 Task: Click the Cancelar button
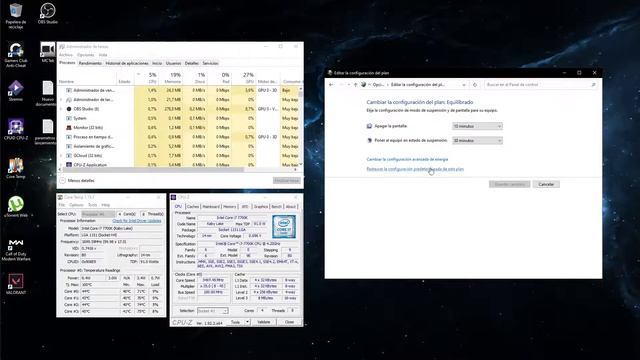coord(546,184)
